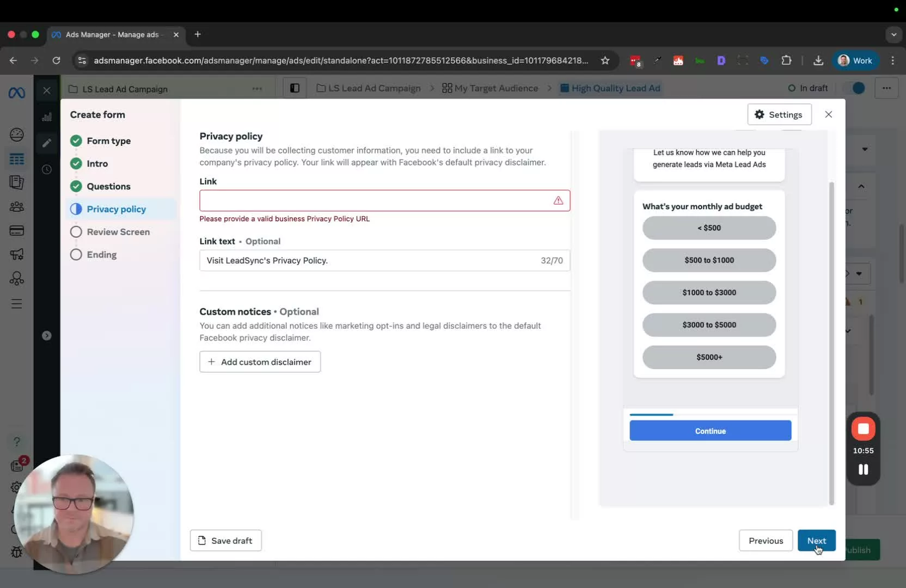This screenshot has height=588, width=906.
Task: Select the Ending step circle
Action: pyautogui.click(x=76, y=254)
